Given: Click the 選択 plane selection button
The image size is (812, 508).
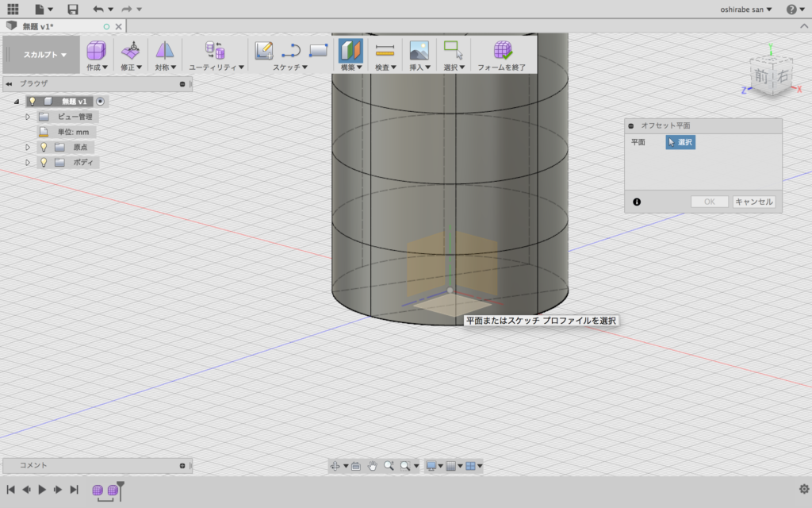Looking at the screenshot, I should [680, 142].
